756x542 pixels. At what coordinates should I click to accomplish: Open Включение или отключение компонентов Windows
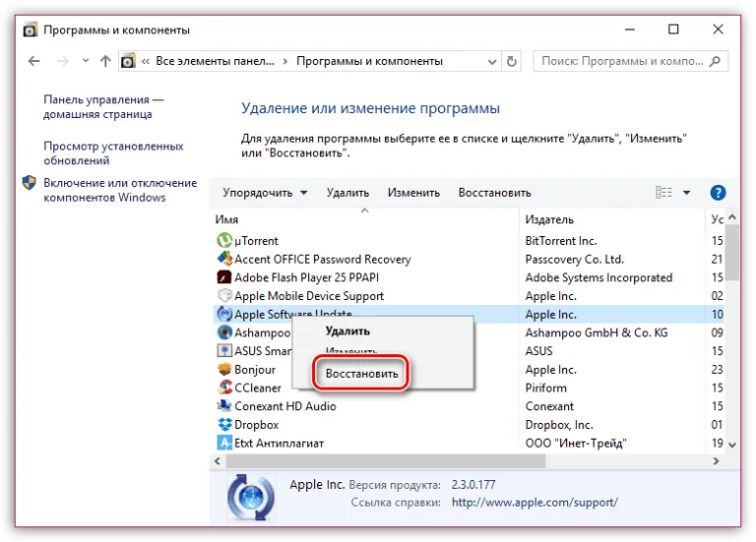pyautogui.click(x=120, y=190)
